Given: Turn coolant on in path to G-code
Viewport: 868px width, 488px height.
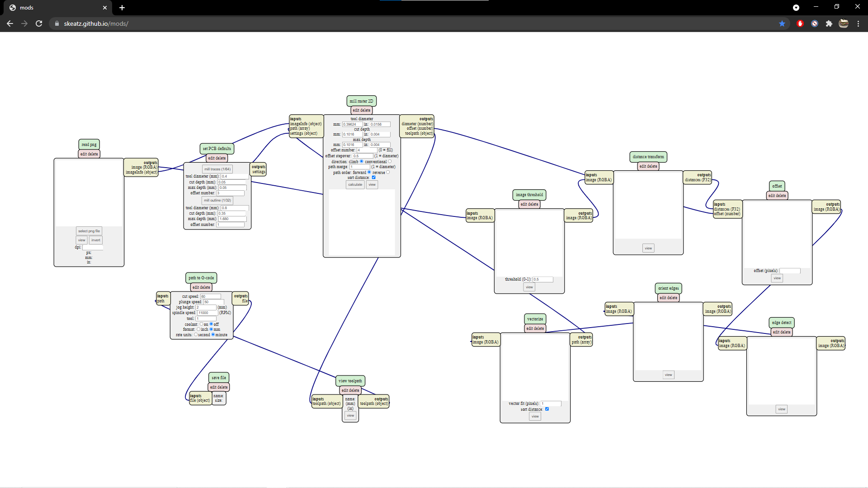Looking at the screenshot, I should [x=201, y=324].
